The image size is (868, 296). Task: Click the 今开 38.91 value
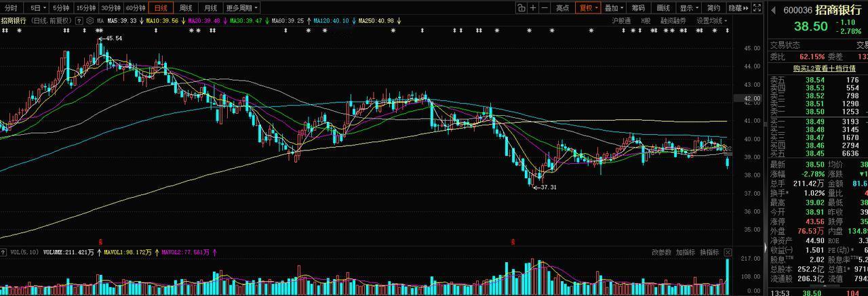pos(814,212)
